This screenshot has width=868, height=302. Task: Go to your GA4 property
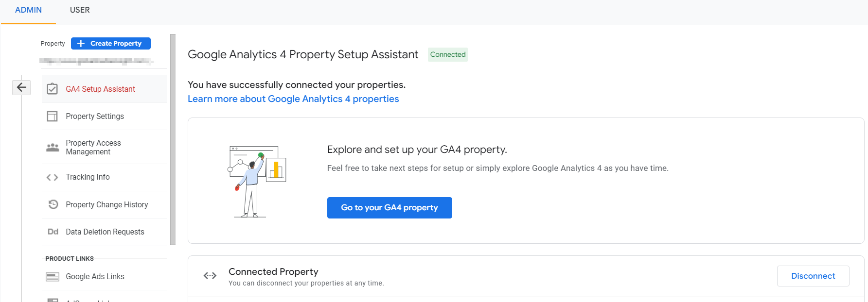[x=390, y=208]
